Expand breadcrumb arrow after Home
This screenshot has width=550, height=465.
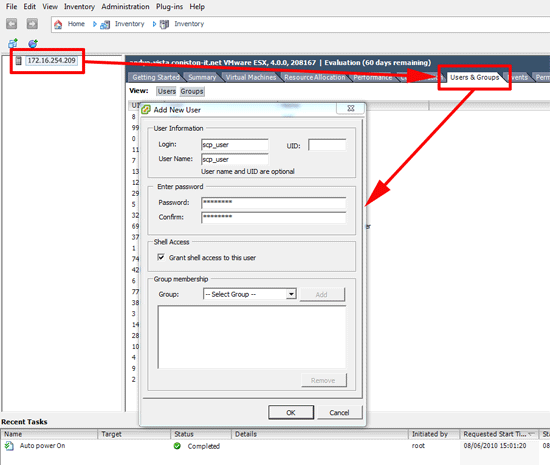(94, 24)
